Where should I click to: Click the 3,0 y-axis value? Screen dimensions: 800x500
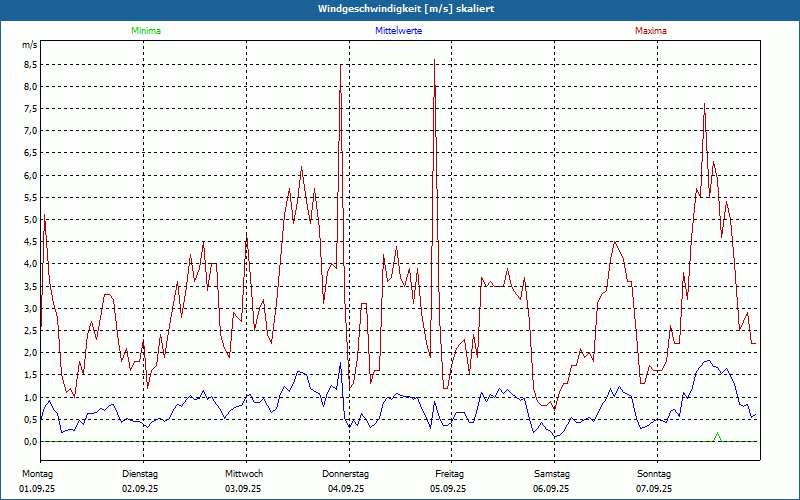click(31, 308)
